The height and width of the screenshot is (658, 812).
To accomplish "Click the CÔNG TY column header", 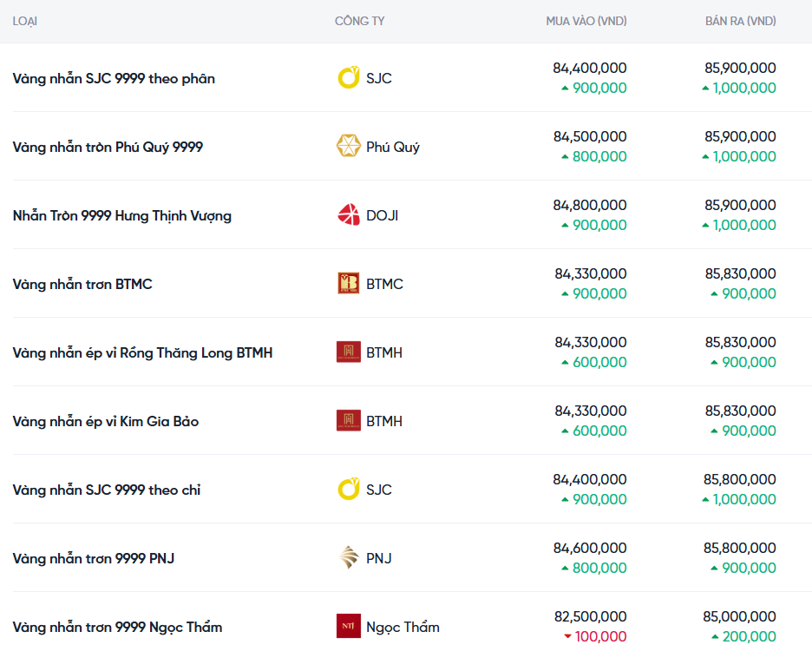I will [359, 21].
